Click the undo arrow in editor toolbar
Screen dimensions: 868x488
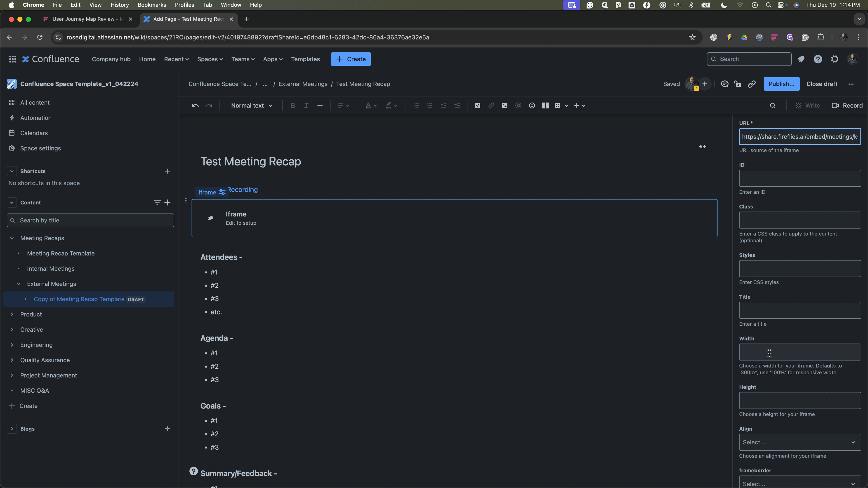coord(195,106)
